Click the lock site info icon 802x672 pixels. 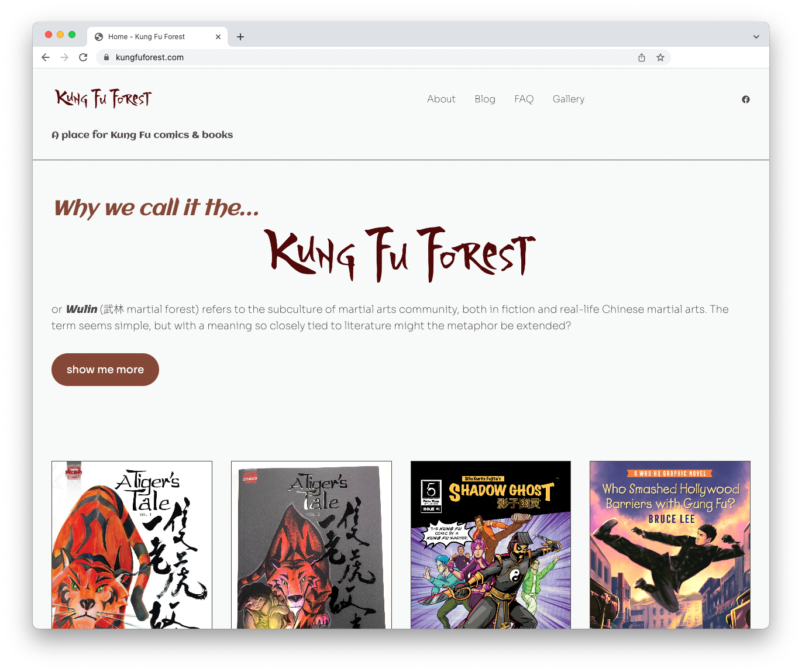106,57
